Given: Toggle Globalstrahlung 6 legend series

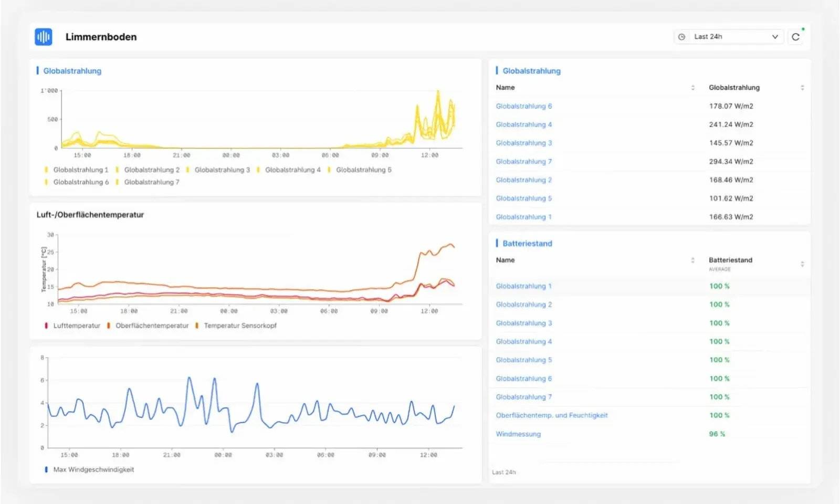Looking at the screenshot, I should 77,182.
